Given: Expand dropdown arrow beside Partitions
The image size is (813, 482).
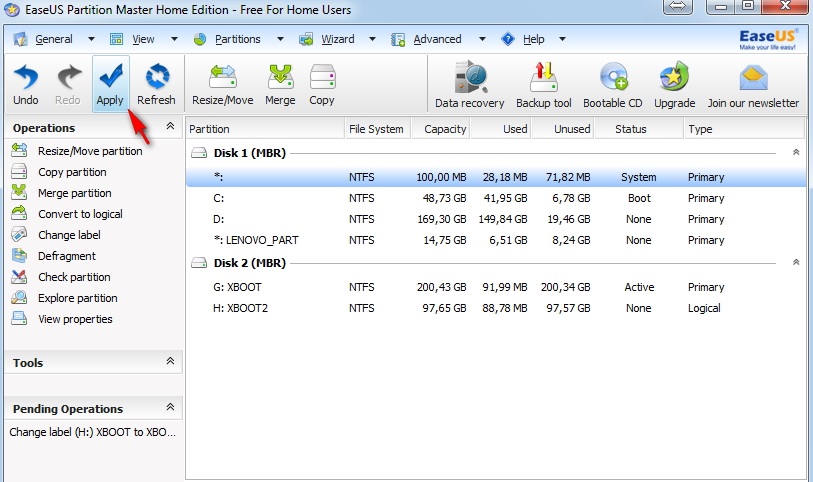Looking at the screenshot, I should (x=280, y=39).
